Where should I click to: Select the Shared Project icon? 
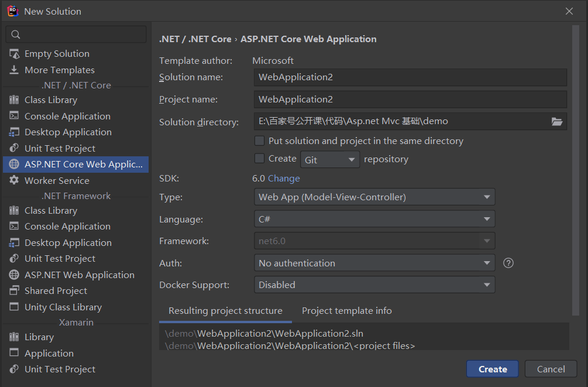[x=14, y=291]
